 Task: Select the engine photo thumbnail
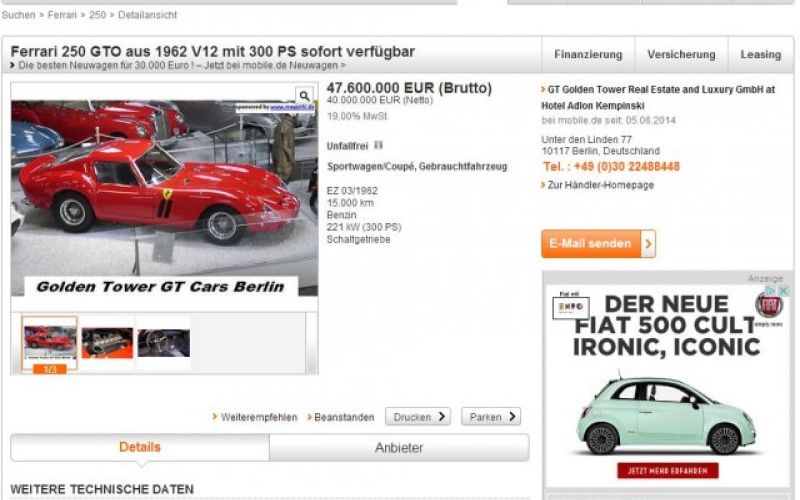(107, 342)
